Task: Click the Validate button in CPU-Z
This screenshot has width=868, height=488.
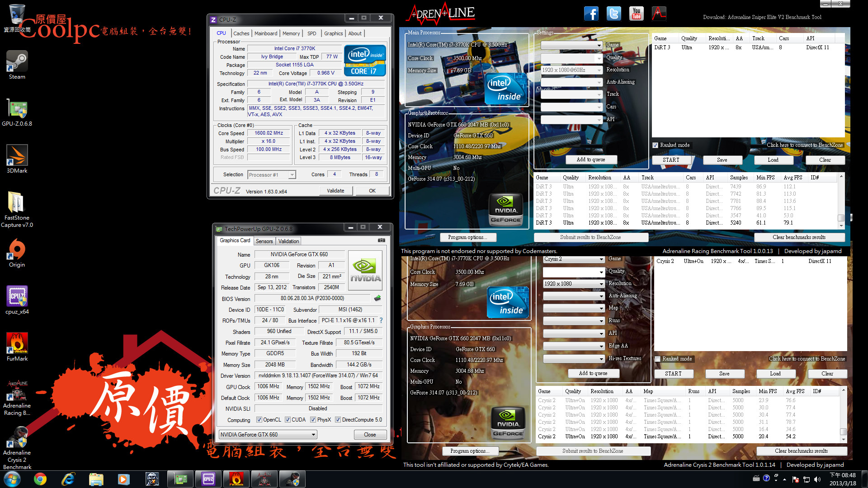Action: pyautogui.click(x=335, y=191)
